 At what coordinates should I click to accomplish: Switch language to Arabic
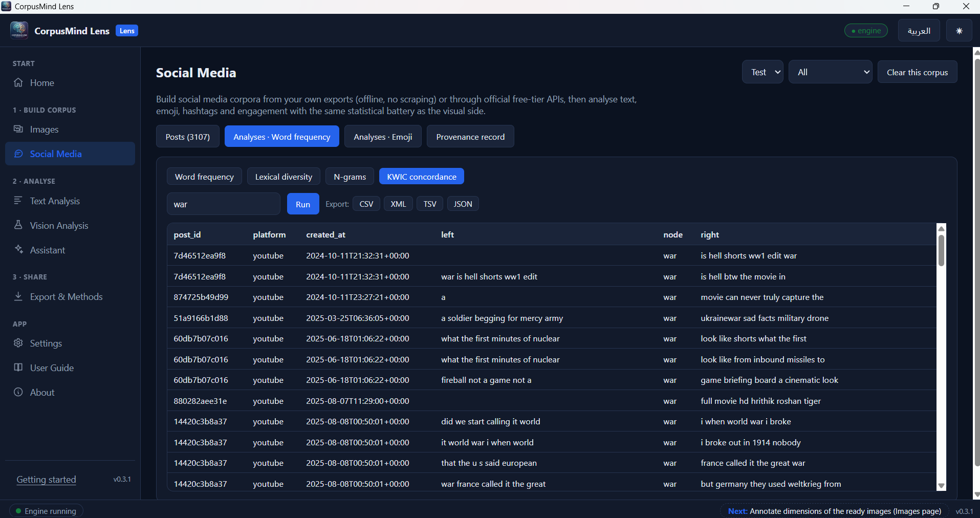pyautogui.click(x=919, y=31)
